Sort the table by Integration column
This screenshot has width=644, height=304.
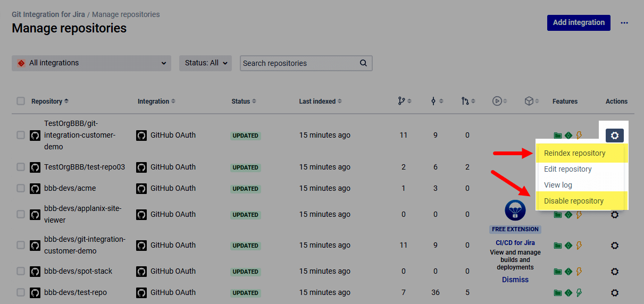point(156,101)
